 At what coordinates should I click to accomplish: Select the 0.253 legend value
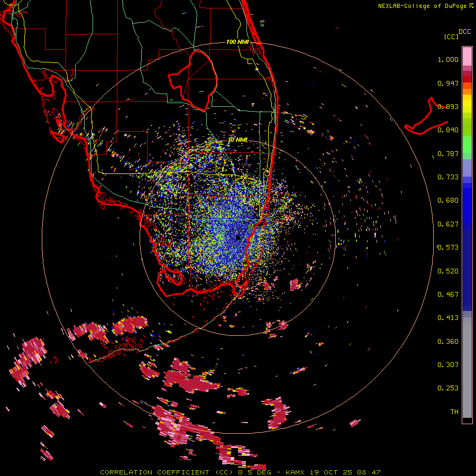(x=448, y=388)
